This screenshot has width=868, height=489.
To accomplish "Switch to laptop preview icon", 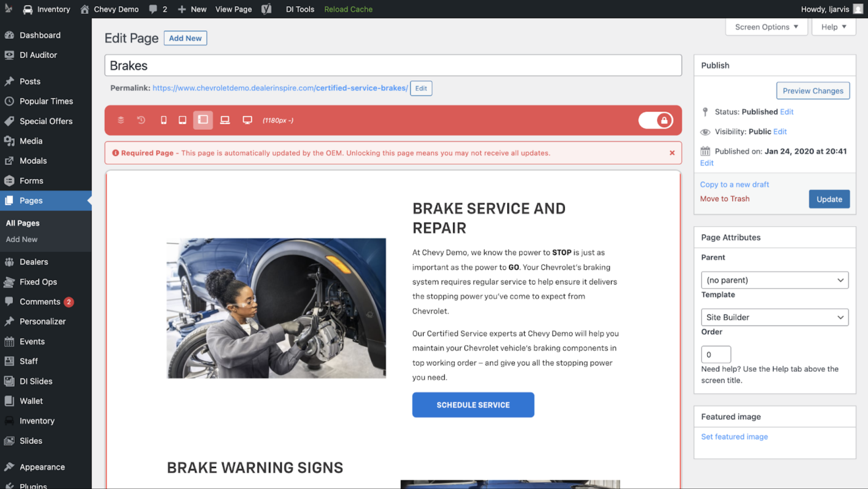I will point(225,120).
